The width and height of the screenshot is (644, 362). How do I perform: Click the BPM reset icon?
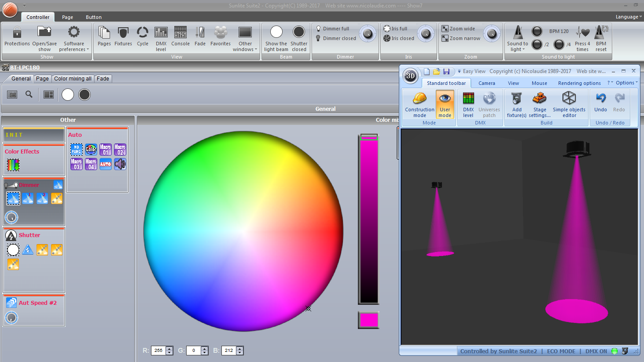601,32
